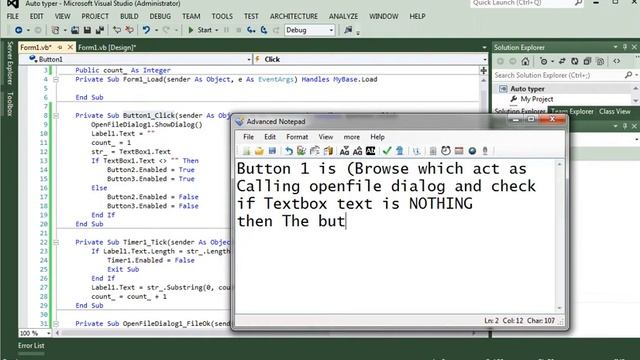Image resolution: width=640 pixels, height=360 pixels.
Task: Open the more menu in Advanced Notepad
Action: pyautogui.click(x=351, y=137)
